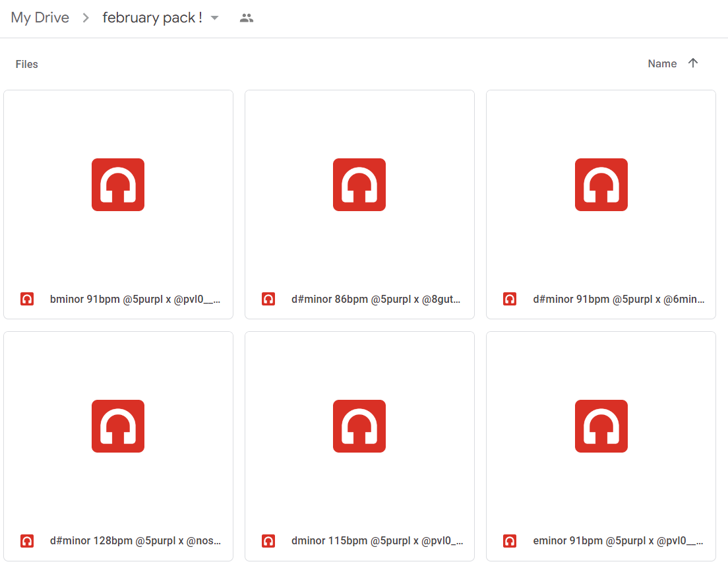Open the d#minor 86bpm audio preview thumbnail
The height and width of the screenshot is (572, 728).
[x=359, y=185]
